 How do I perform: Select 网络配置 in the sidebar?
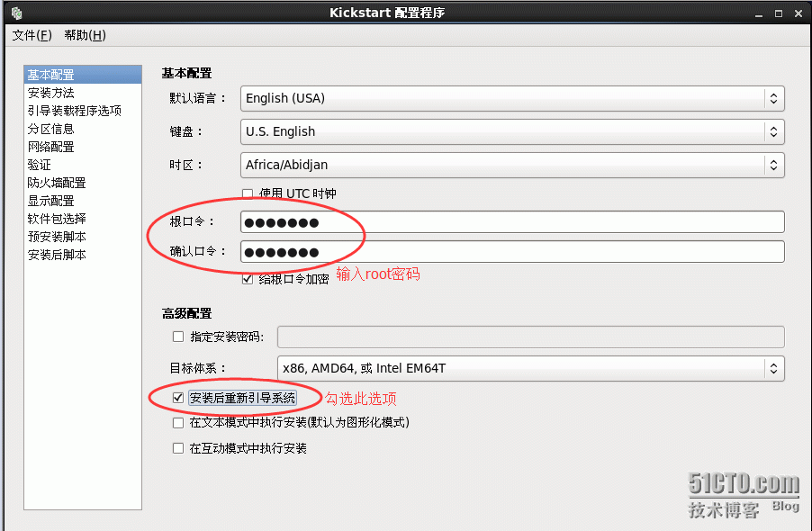[x=83, y=147]
